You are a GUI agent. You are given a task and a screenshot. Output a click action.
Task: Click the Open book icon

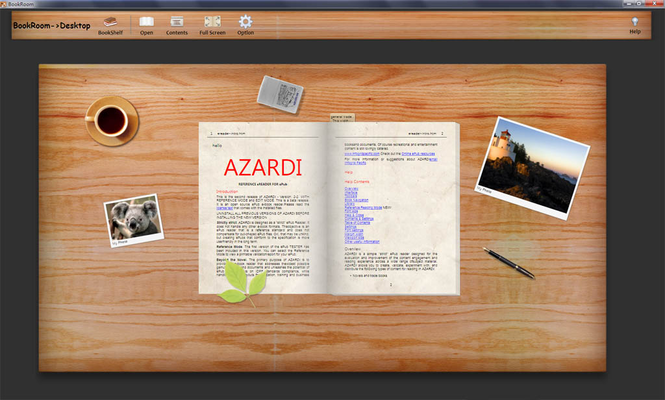click(147, 26)
